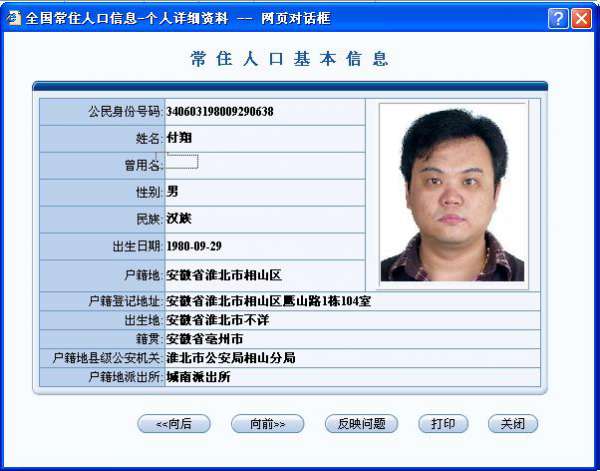Click the 姓名 value cell
The width and height of the screenshot is (600, 471).
coord(265,139)
